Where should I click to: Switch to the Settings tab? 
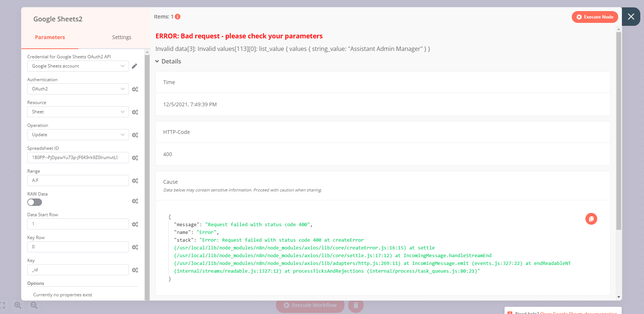pyautogui.click(x=122, y=37)
